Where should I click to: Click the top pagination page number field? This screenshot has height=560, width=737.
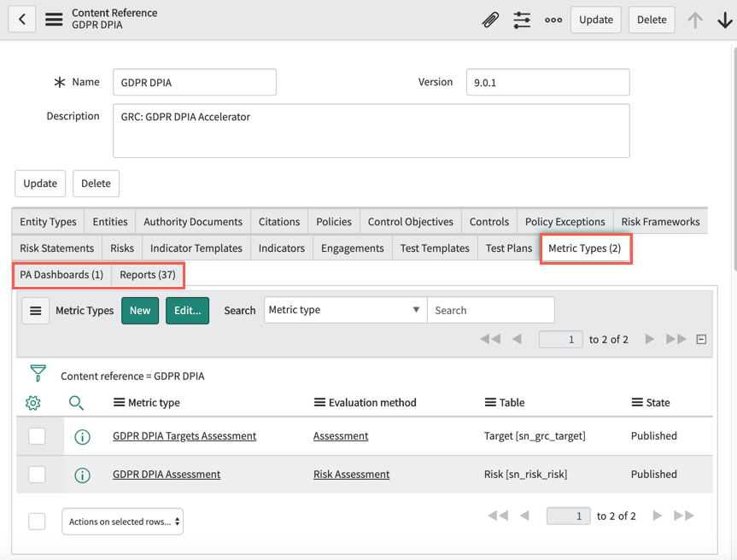pos(561,339)
